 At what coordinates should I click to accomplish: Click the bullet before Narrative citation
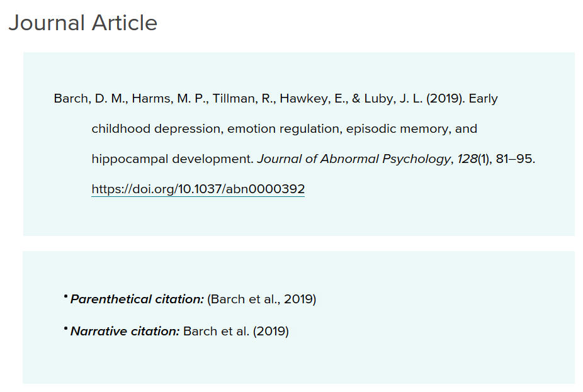tap(65, 328)
